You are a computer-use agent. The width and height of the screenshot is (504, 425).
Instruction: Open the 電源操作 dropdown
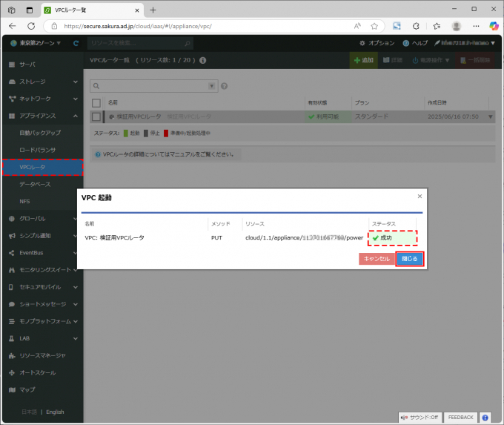[431, 60]
